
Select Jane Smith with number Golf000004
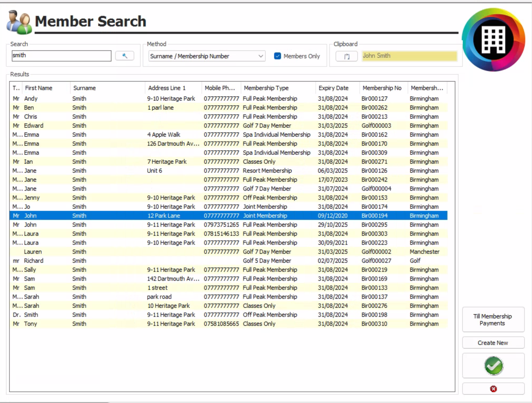229,189
